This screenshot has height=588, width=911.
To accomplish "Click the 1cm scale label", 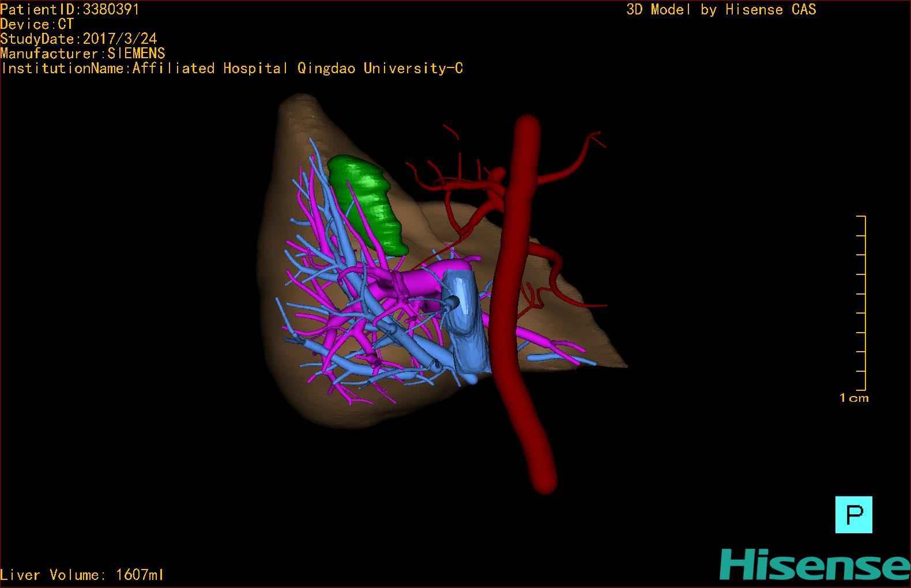I will click(x=854, y=398).
